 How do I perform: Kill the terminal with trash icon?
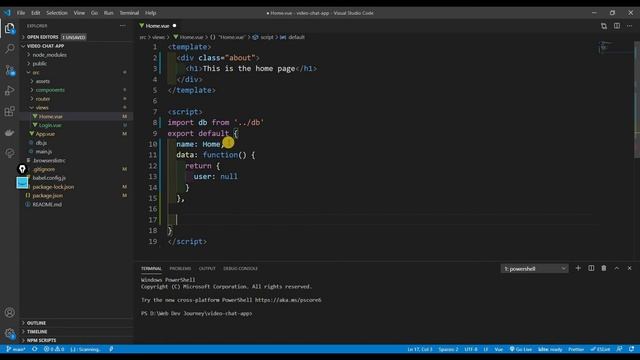click(x=604, y=268)
